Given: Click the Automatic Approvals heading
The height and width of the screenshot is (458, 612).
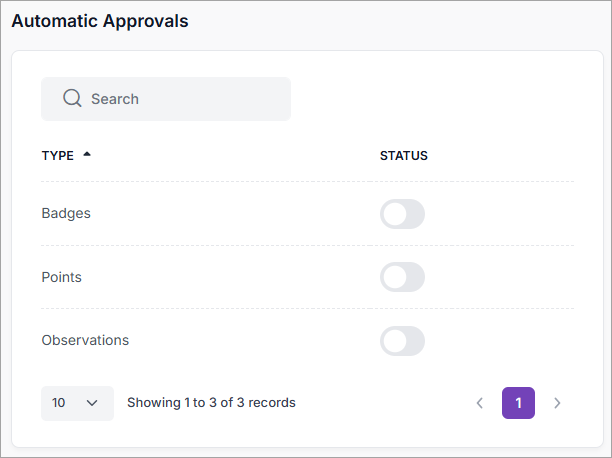Looking at the screenshot, I should [x=100, y=21].
